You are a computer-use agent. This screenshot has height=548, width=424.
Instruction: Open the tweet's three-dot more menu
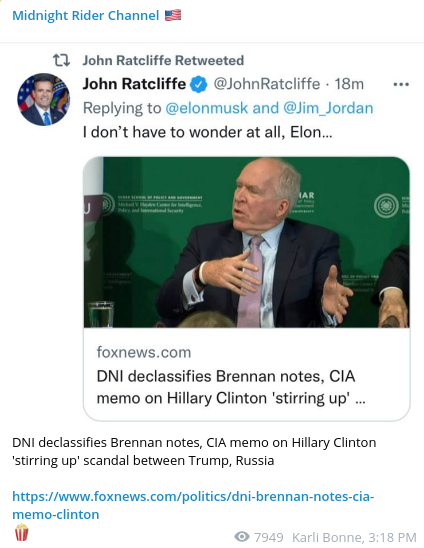pos(401,84)
